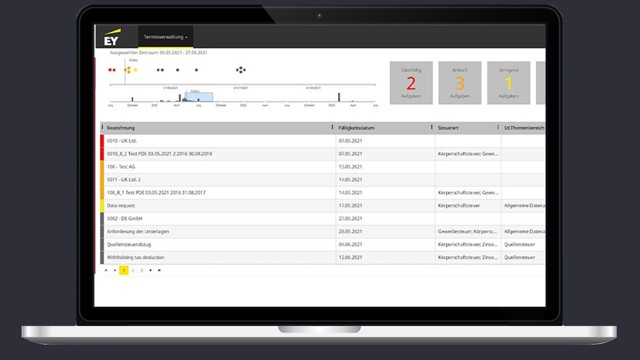Open the Dringend 1 Aufgaben tile

508,83
